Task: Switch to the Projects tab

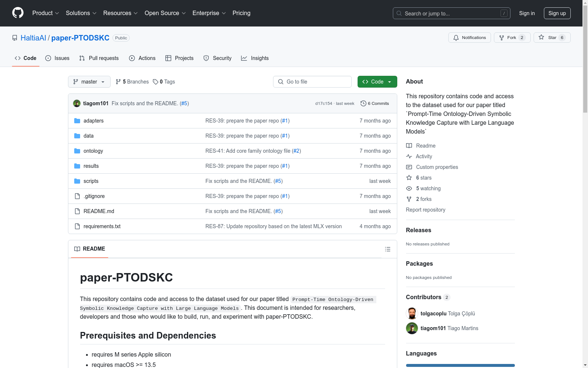Action: [179, 58]
